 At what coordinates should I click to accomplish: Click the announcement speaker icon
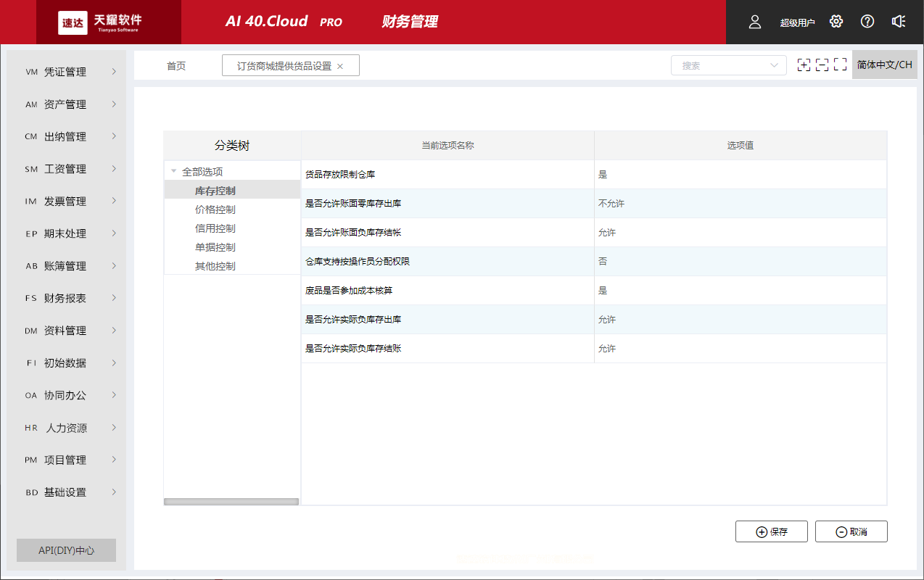(899, 22)
